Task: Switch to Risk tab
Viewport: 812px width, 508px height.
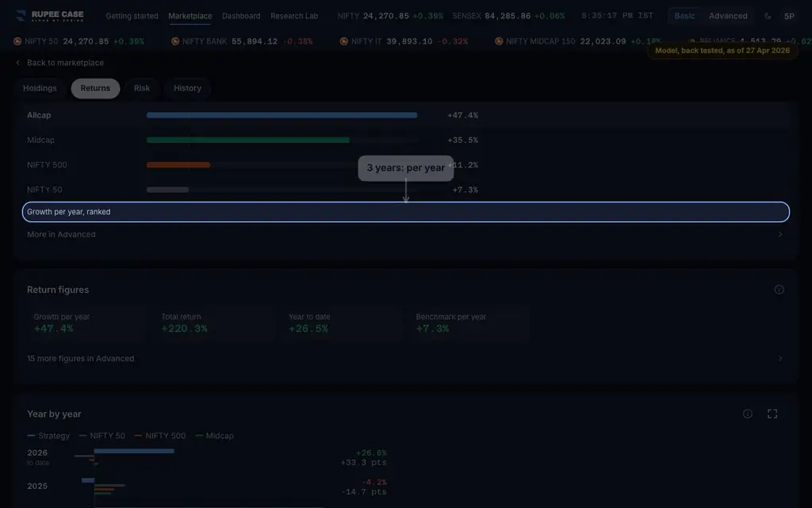Action: [142, 88]
